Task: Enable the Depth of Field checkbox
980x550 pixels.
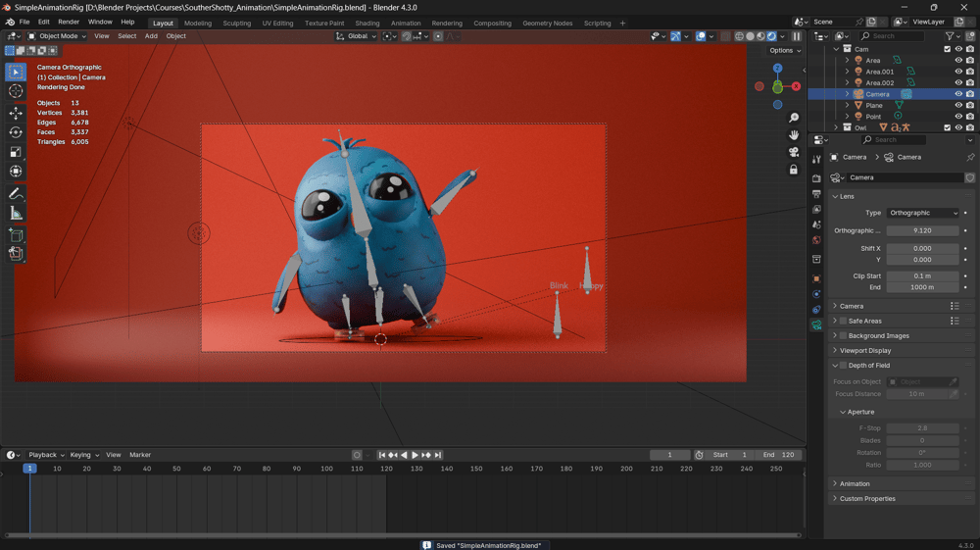Action: coord(843,366)
